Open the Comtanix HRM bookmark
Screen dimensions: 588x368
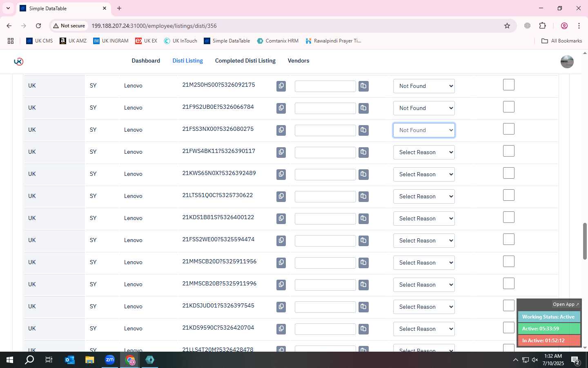[278, 41]
